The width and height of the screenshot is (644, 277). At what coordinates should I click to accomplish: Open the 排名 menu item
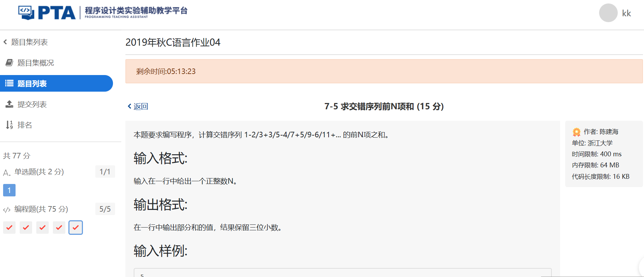click(25, 125)
